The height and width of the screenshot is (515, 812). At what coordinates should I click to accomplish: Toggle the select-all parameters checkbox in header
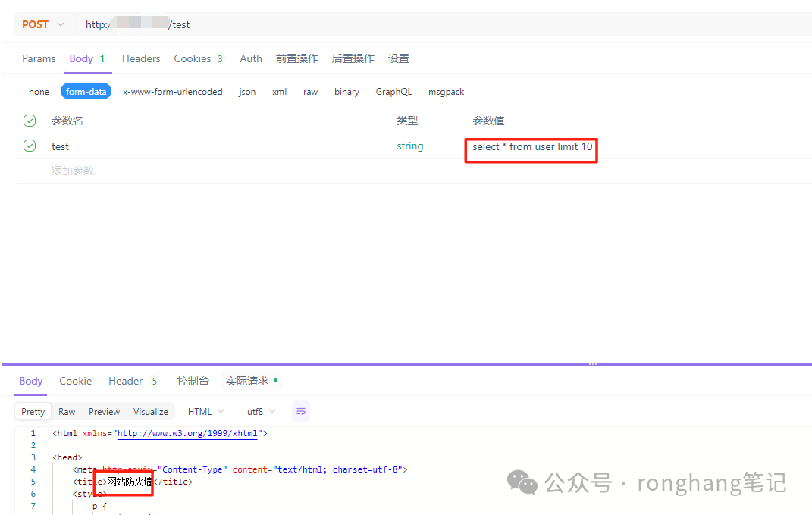point(30,121)
